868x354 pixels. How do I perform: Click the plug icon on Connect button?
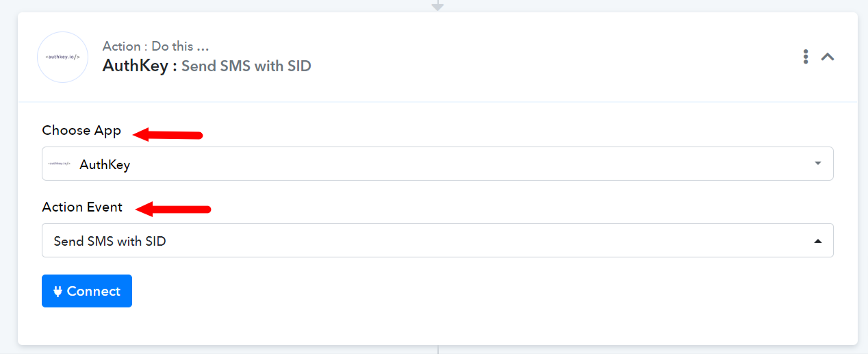tap(58, 291)
